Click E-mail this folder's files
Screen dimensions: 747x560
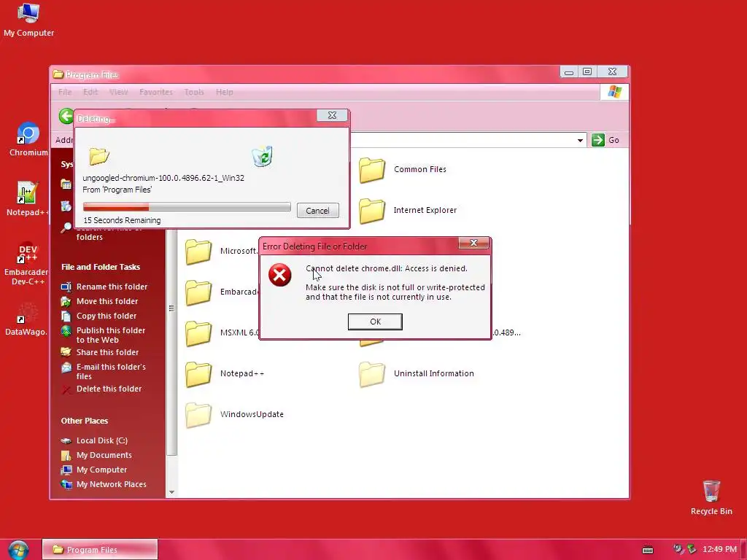coord(104,371)
